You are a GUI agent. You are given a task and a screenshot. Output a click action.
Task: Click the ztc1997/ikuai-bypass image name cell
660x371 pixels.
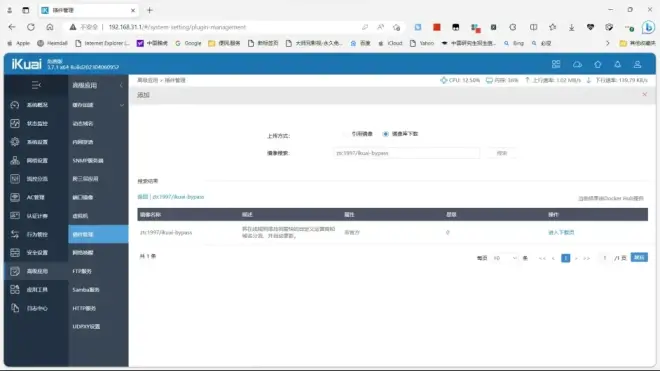click(166, 232)
